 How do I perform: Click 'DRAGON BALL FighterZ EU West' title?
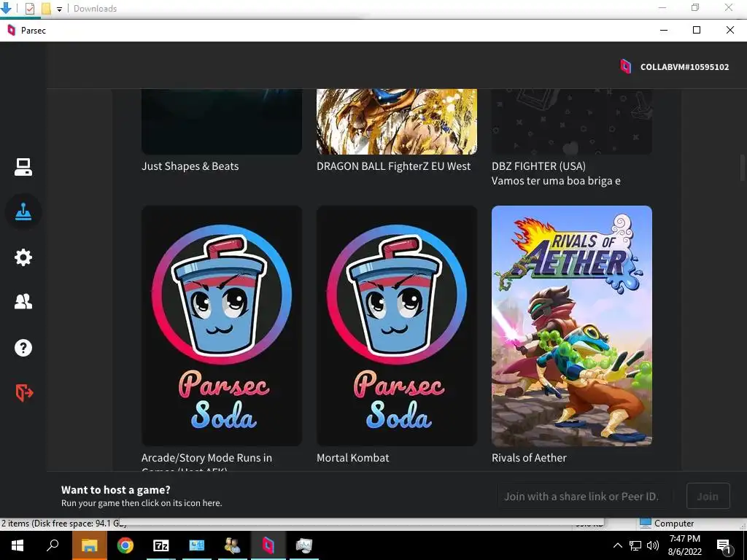[x=393, y=166]
